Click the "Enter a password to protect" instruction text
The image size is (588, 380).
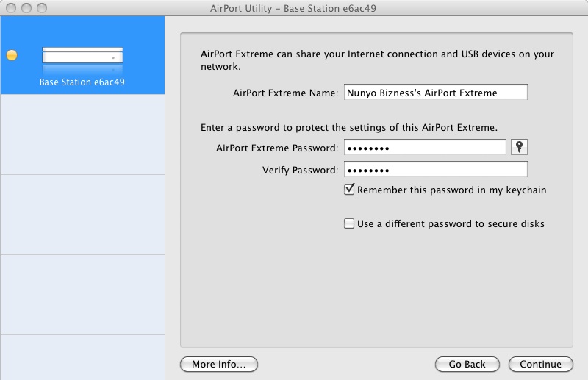click(349, 128)
